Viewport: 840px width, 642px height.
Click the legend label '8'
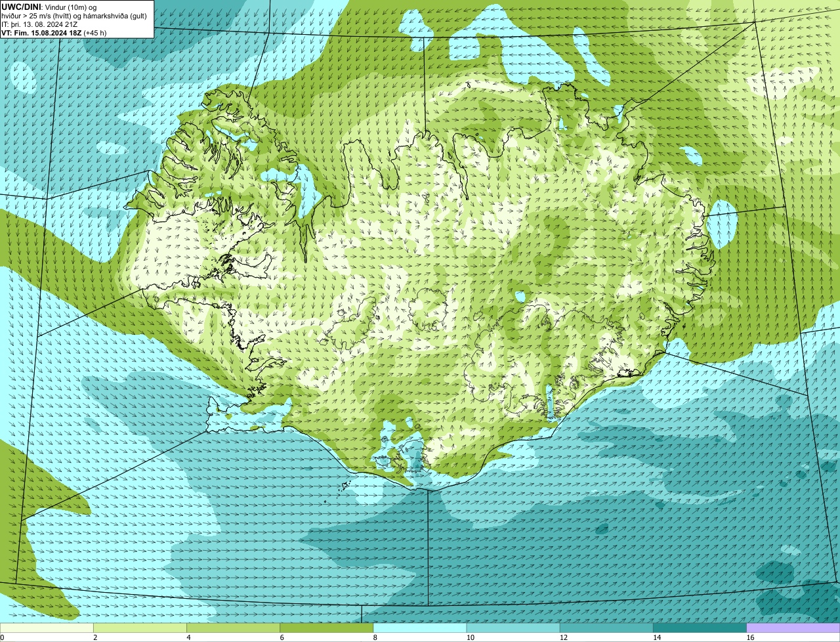(x=376, y=637)
